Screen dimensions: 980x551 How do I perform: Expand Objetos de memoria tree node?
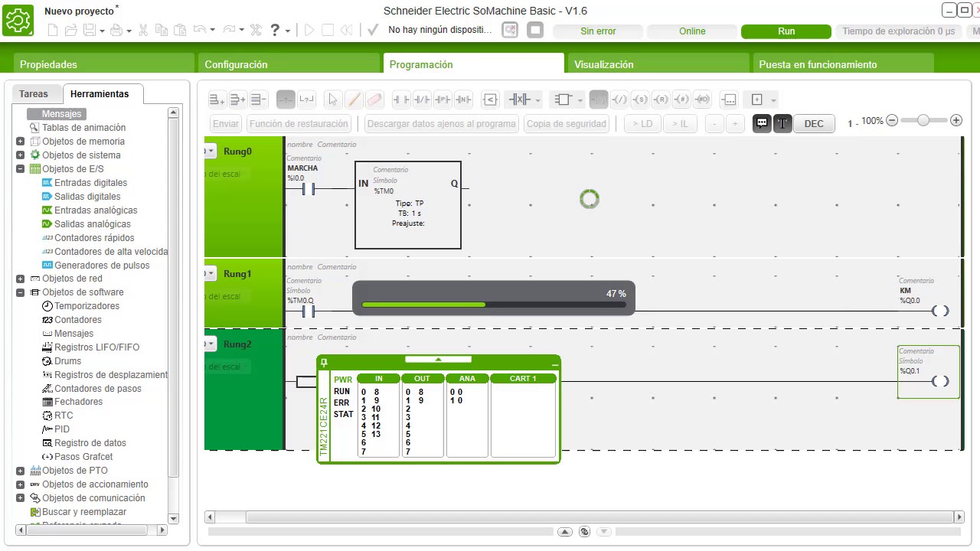coord(20,142)
